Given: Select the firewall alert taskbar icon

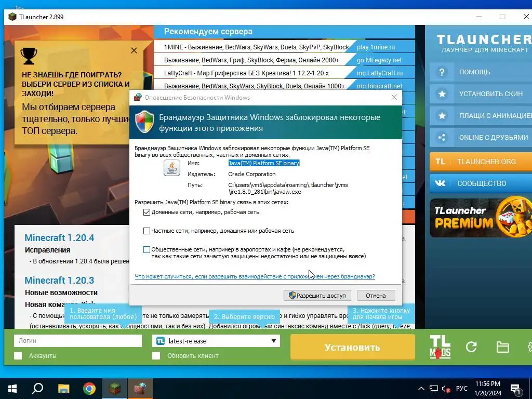Looking at the screenshot, I should point(140,389).
